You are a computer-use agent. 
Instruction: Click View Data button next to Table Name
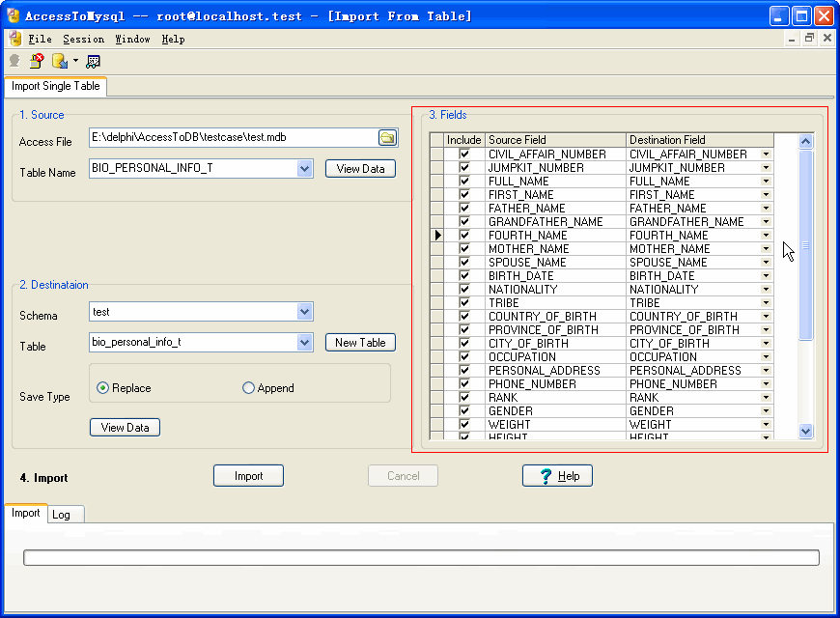coord(360,169)
